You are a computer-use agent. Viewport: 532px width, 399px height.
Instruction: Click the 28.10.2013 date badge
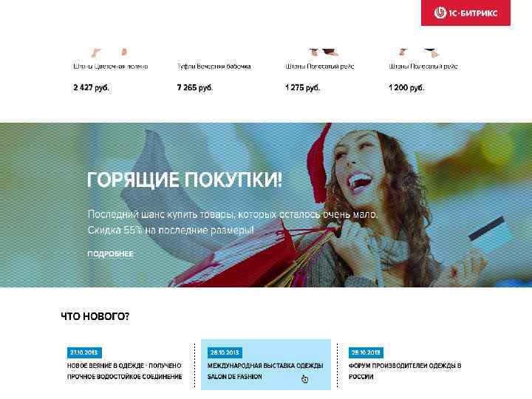[x=225, y=352]
